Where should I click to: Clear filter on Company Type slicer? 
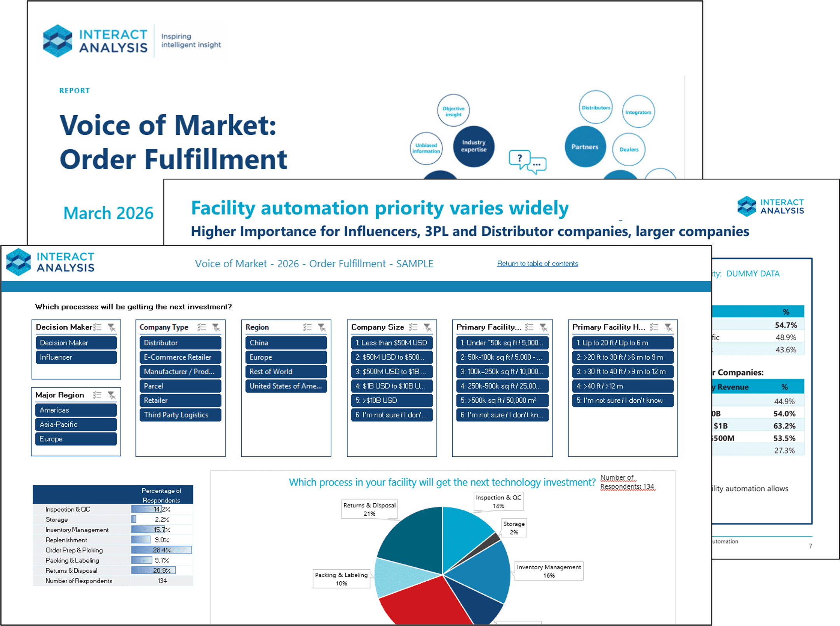(x=216, y=327)
